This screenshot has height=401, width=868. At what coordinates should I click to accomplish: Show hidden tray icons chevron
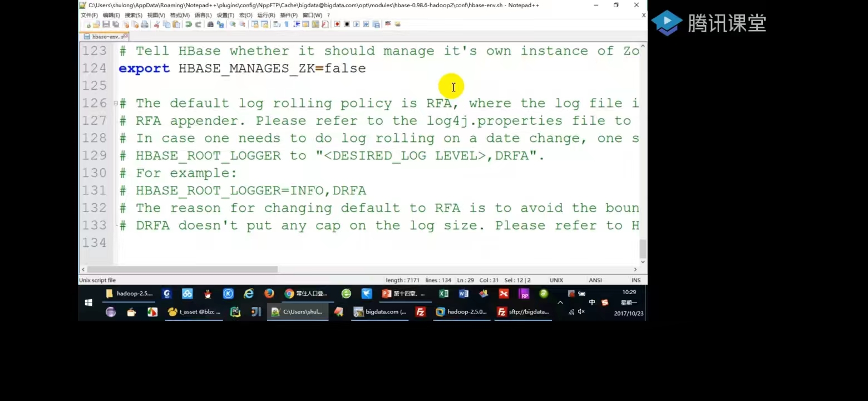[560, 302]
